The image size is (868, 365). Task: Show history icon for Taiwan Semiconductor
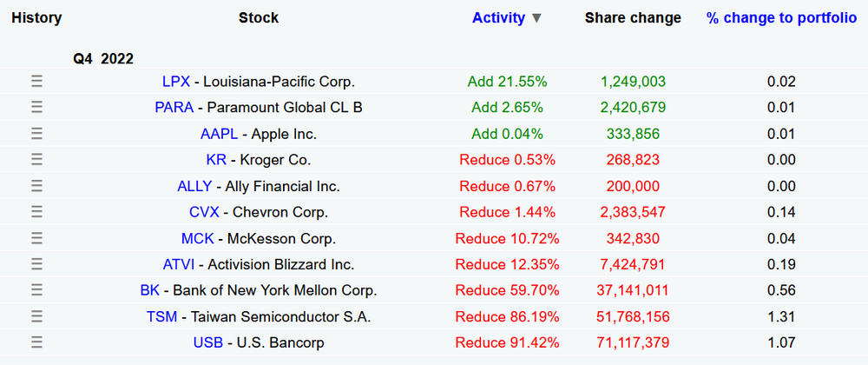click(36, 316)
